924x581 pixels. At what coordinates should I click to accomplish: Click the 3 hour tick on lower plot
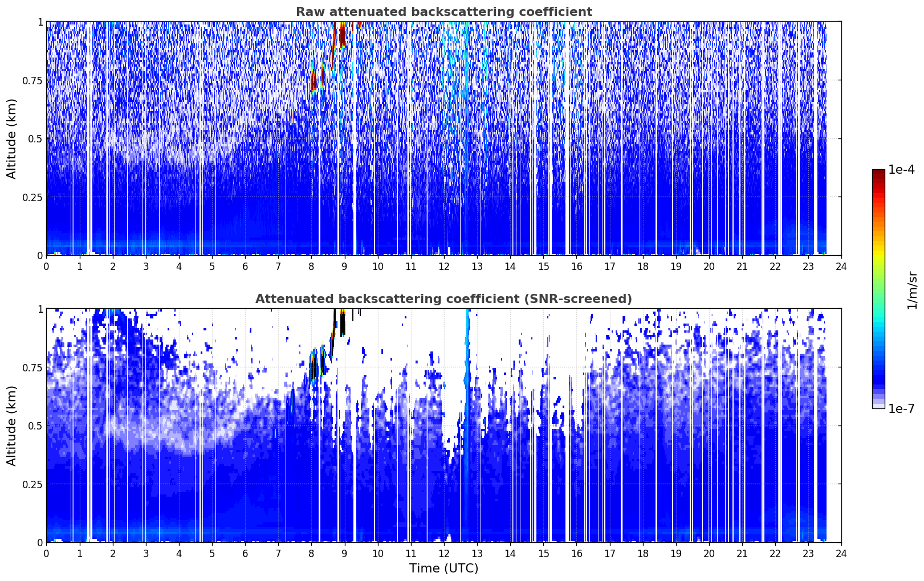tap(146, 553)
